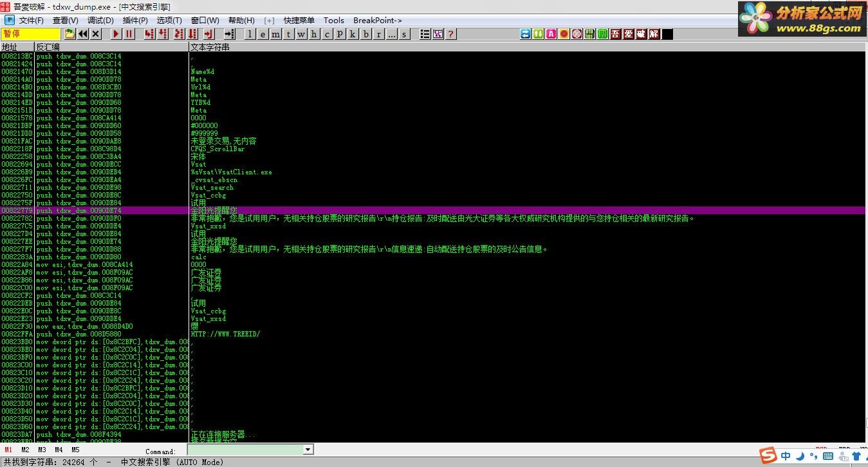Viewport: 868px width, 467px height.
Task: Click the blue swap arrows plugin icon
Action: pos(526,34)
